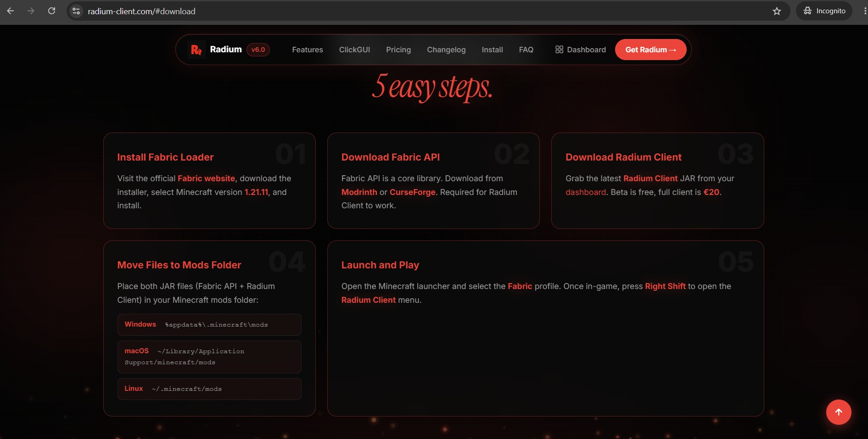Bookmark this page with the star icon
This screenshot has height=439, width=868.
(x=777, y=11)
